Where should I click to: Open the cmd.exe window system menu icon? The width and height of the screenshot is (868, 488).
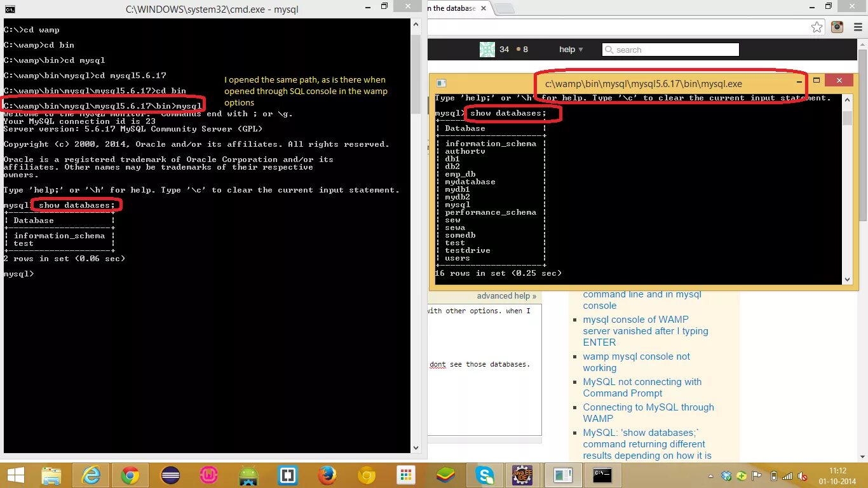(x=10, y=9)
